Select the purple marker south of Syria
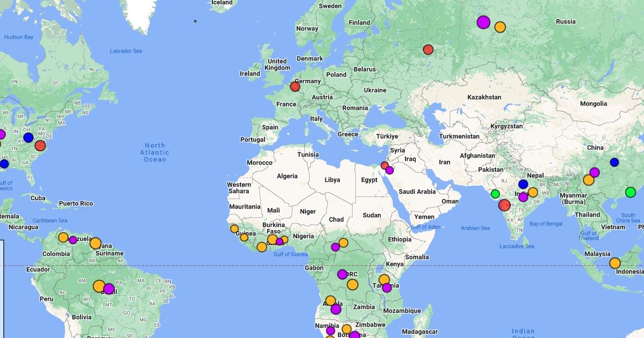644x338 pixels. (390, 170)
